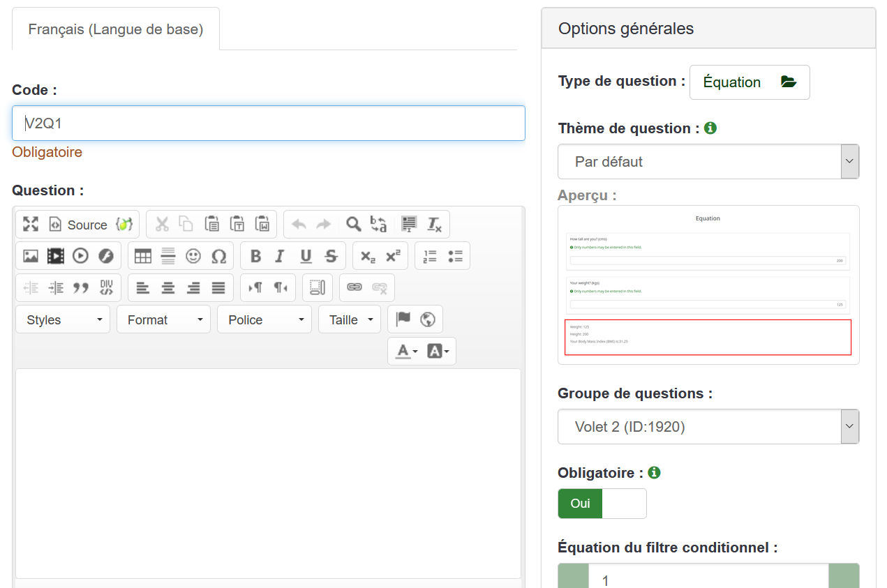Open the Groupe de questions dropdown

pos(708,427)
